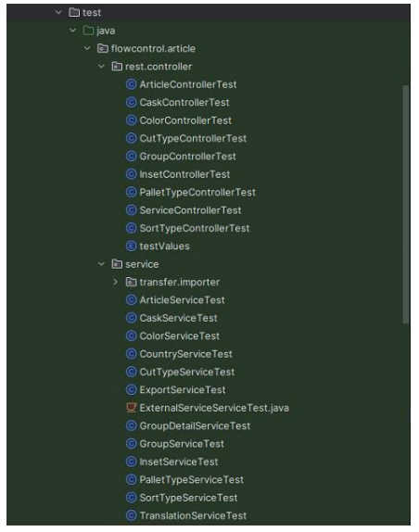Click the class icon of SortTypeServiceTest
This screenshot has height=532, width=419.
coord(132,498)
